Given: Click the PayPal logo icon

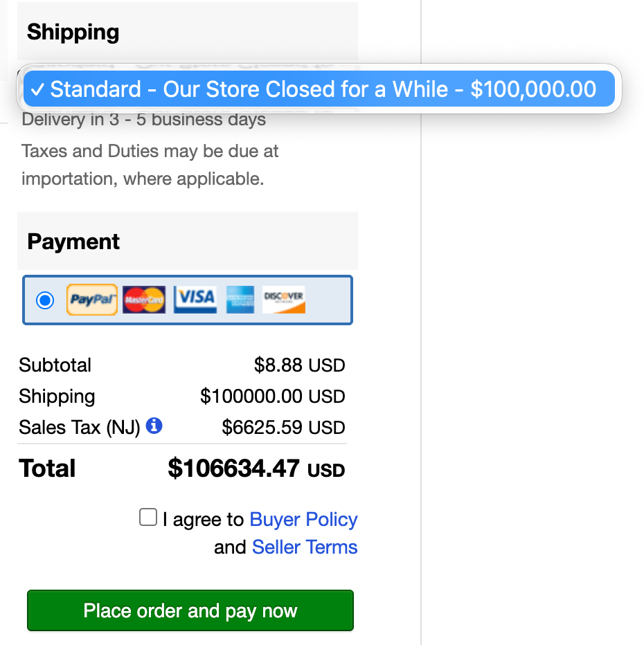Looking at the screenshot, I should pyautogui.click(x=92, y=300).
